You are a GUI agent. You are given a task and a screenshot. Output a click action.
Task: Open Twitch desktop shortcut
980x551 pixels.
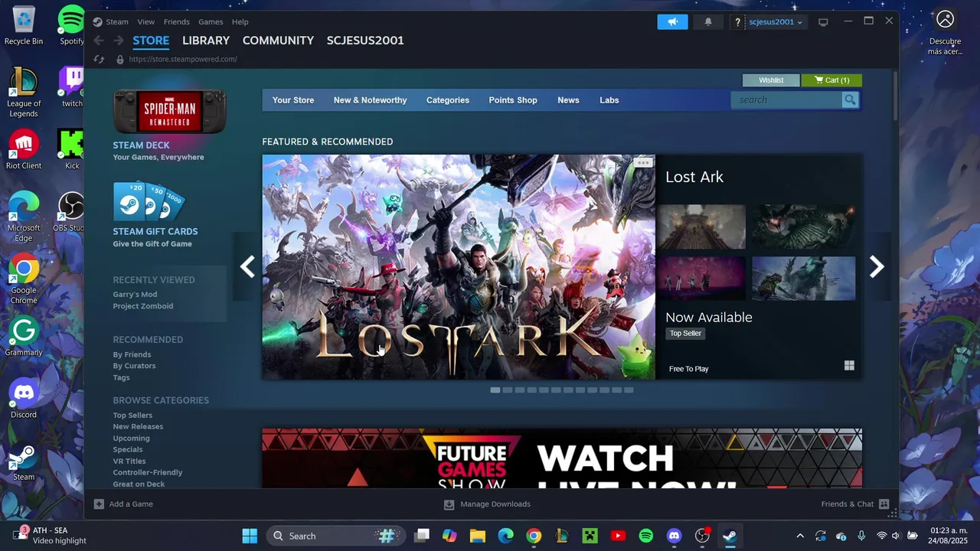pos(72,87)
